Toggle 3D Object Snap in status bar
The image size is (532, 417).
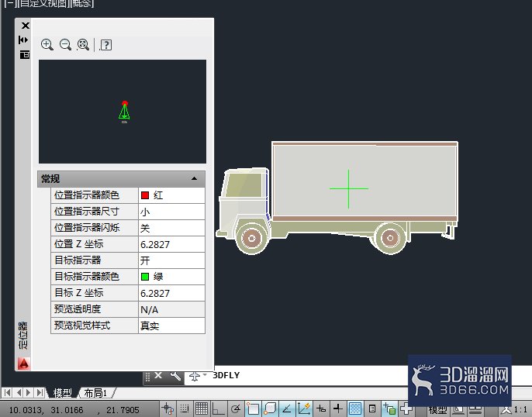tap(270, 409)
